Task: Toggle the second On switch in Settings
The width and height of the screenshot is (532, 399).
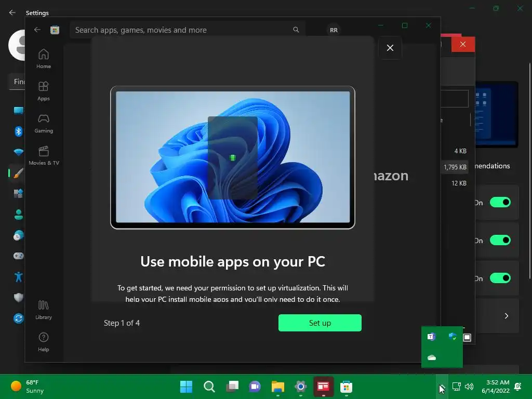Action: click(500, 240)
